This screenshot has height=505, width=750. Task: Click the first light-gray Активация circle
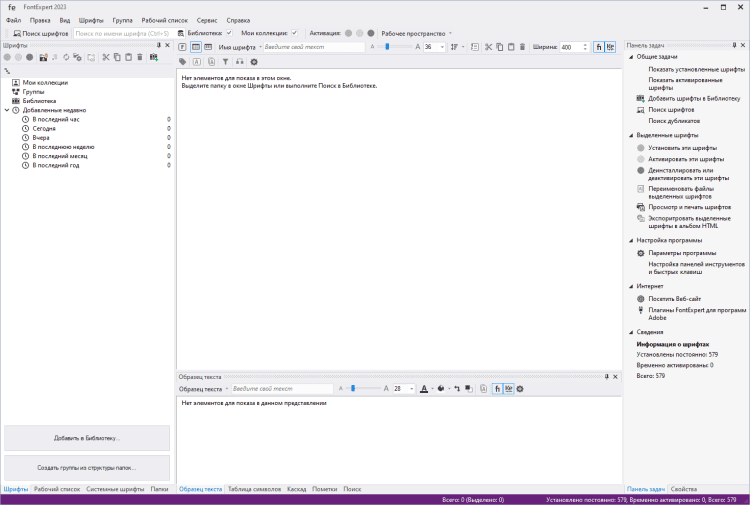tap(348, 33)
